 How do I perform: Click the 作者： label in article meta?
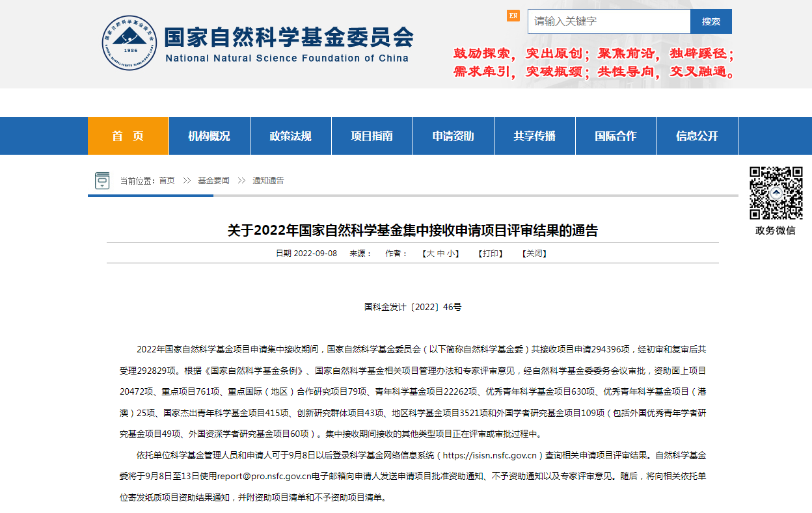397,254
